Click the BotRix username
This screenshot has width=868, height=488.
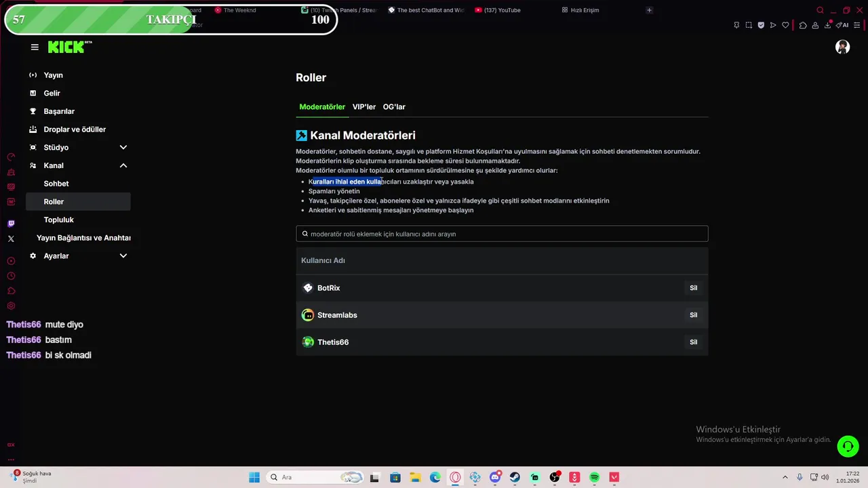click(x=328, y=288)
